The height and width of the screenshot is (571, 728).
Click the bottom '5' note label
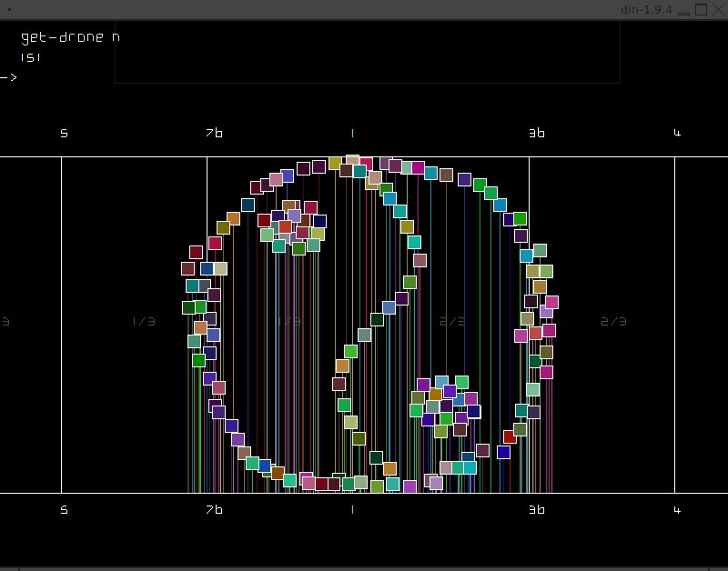[64, 511]
